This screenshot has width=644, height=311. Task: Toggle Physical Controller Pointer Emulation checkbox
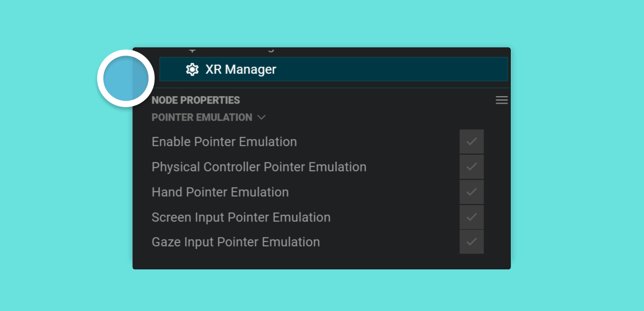(x=472, y=167)
